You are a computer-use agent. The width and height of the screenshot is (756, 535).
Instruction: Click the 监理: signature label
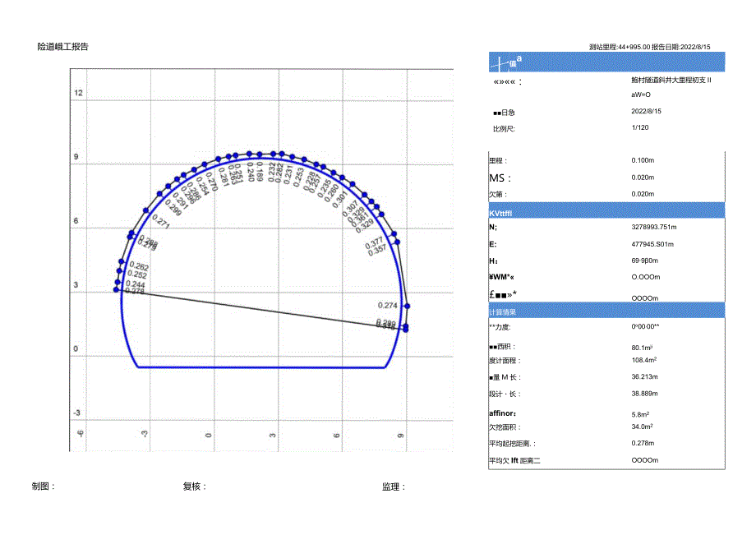coord(394,487)
